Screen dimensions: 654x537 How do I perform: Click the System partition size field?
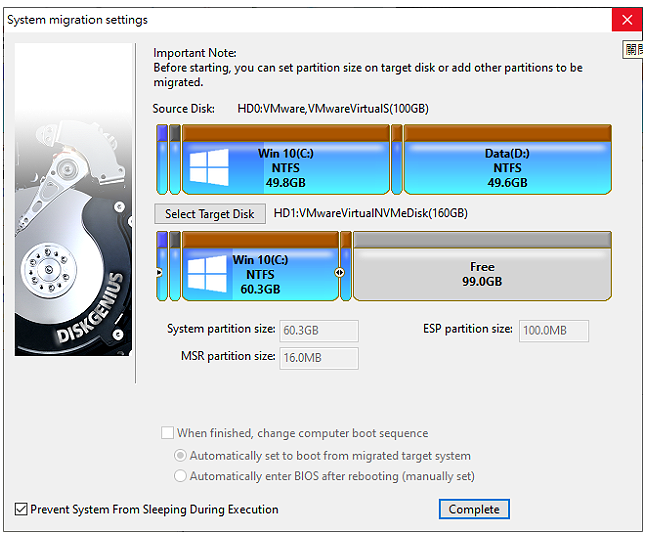pos(319,331)
